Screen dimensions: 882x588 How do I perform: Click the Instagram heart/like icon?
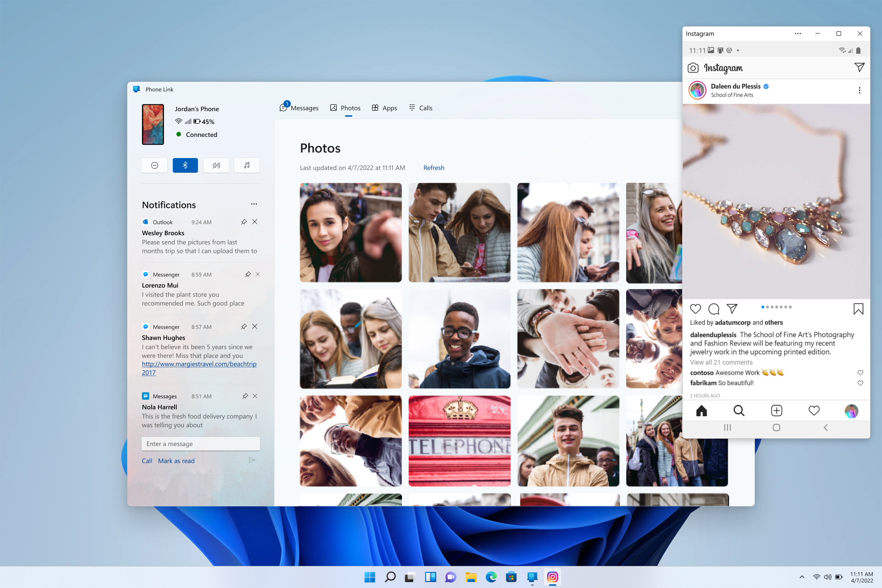[x=695, y=307]
